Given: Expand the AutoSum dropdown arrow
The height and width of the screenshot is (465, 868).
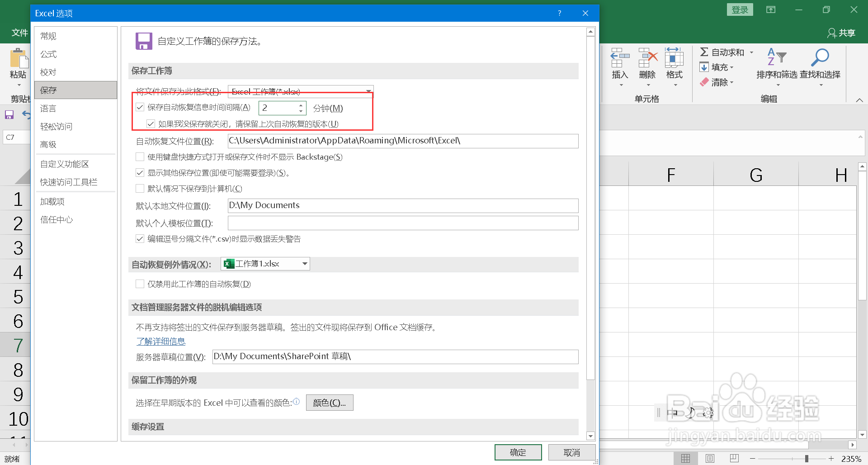Looking at the screenshot, I should click(751, 52).
